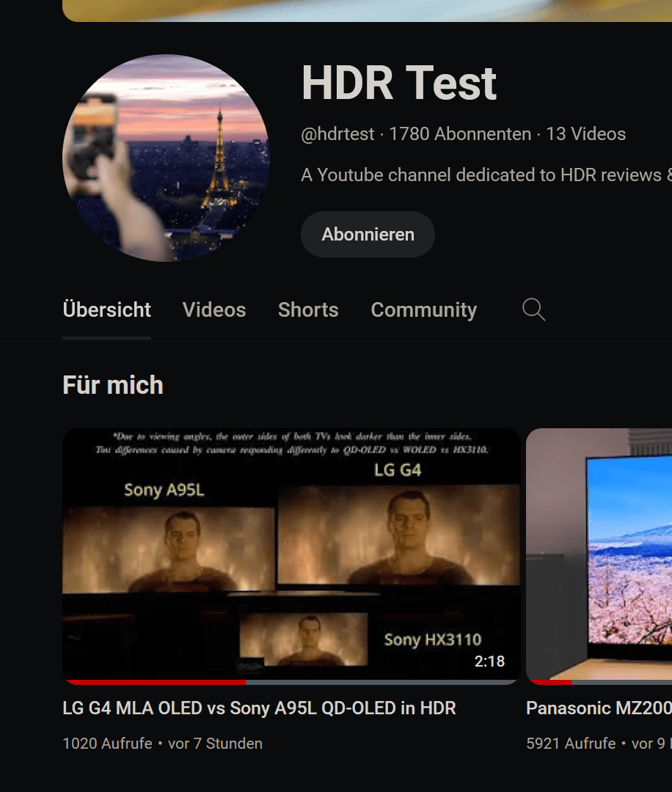Open the Übersicht tab
Image resolution: width=672 pixels, height=792 pixels.
(x=106, y=309)
